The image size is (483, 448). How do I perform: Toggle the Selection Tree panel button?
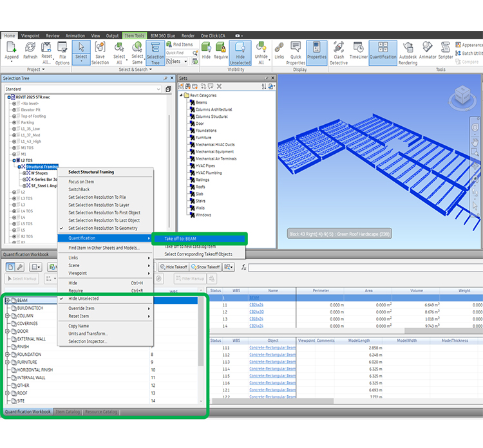tap(155, 53)
